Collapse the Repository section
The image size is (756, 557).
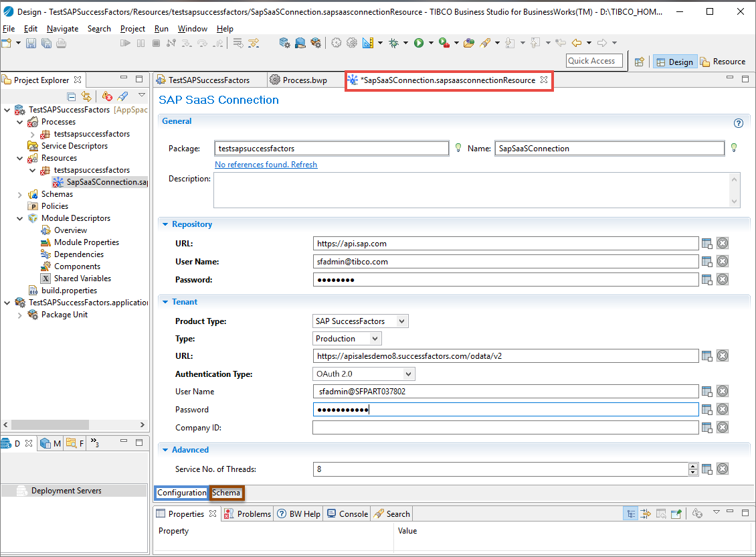(x=165, y=224)
